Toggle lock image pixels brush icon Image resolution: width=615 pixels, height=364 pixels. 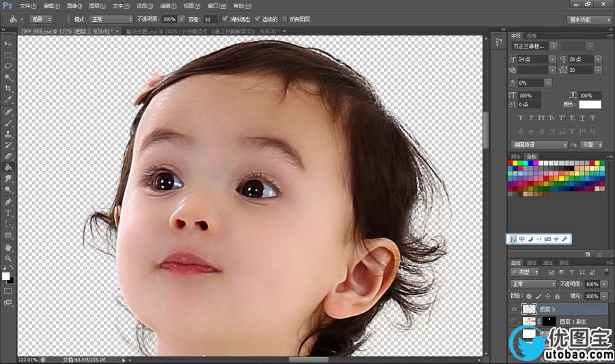click(538, 296)
